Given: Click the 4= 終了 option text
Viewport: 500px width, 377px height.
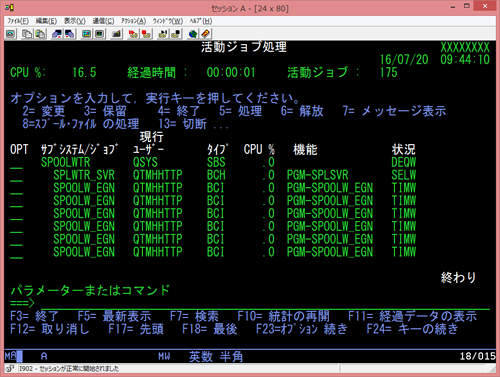Looking at the screenshot, I should (x=179, y=111).
